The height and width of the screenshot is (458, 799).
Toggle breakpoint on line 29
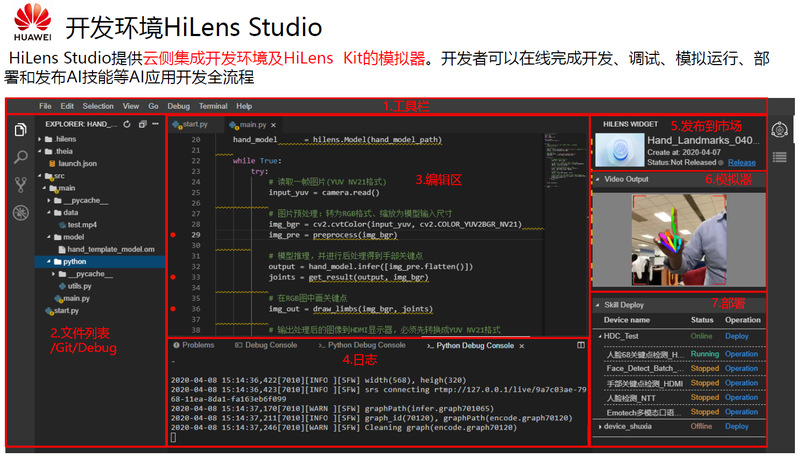tap(173, 235)
